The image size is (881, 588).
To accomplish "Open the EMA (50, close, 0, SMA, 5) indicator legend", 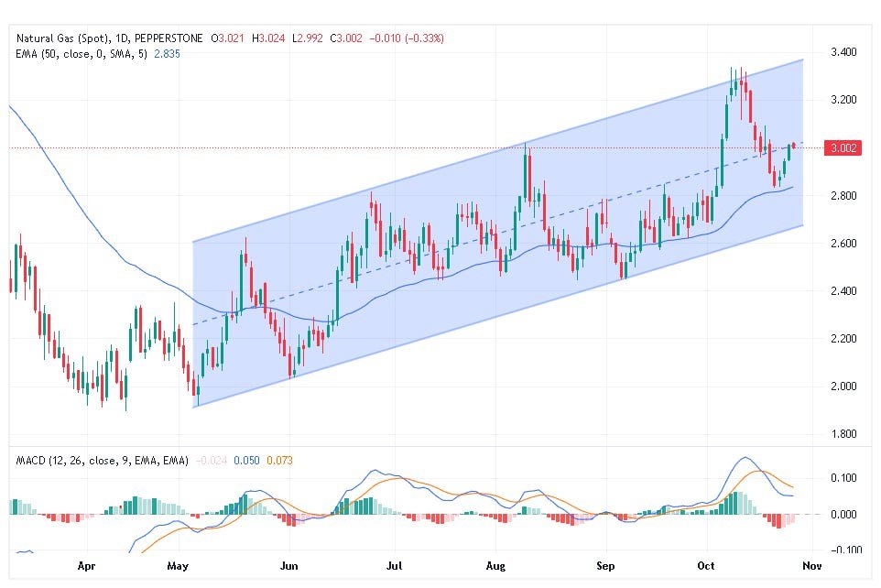I will 82,54.
